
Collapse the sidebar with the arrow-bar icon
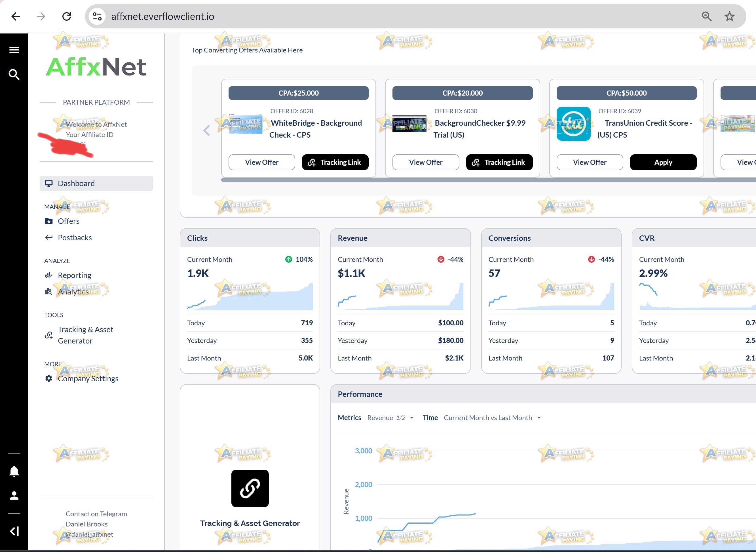(14, 531)
